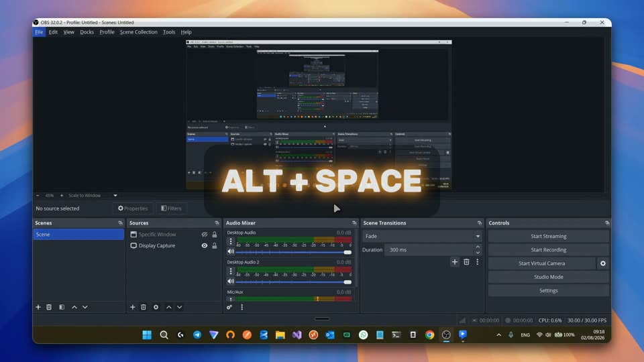Open the Profile menu
This screenshot has height=362, width=644.
pos(107,32)
